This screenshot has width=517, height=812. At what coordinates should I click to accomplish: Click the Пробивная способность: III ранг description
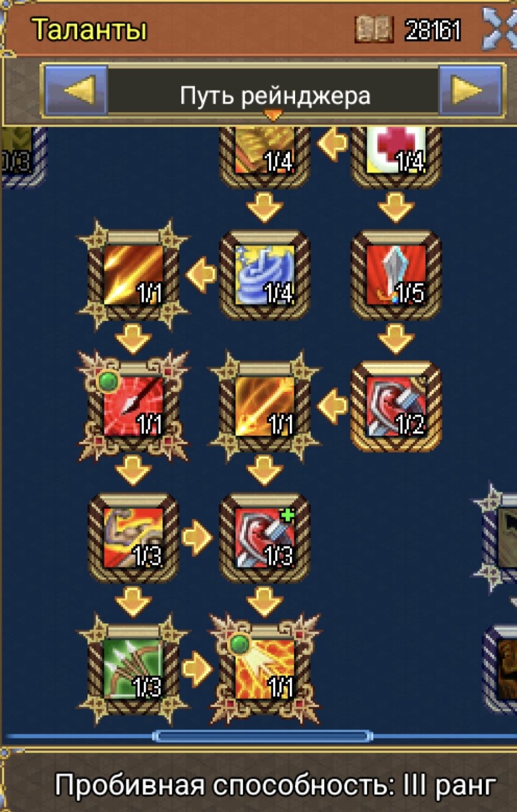(x=276, y=785)
